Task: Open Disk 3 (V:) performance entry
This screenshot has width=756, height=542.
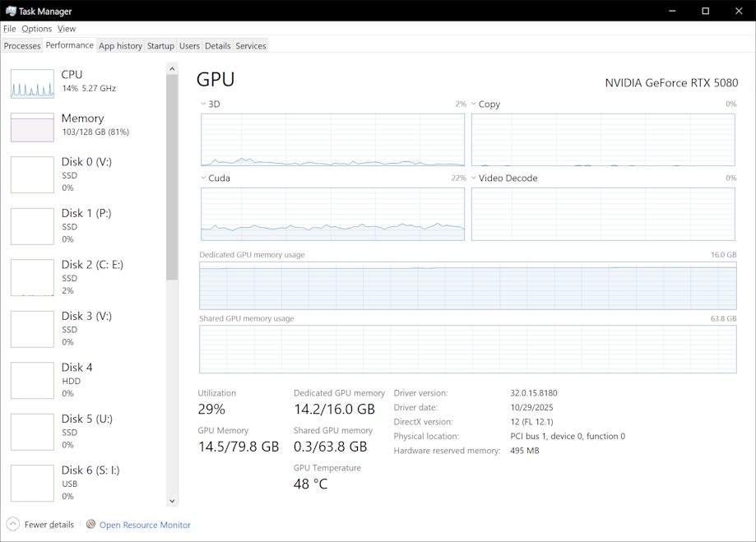Action: point(86,328)
